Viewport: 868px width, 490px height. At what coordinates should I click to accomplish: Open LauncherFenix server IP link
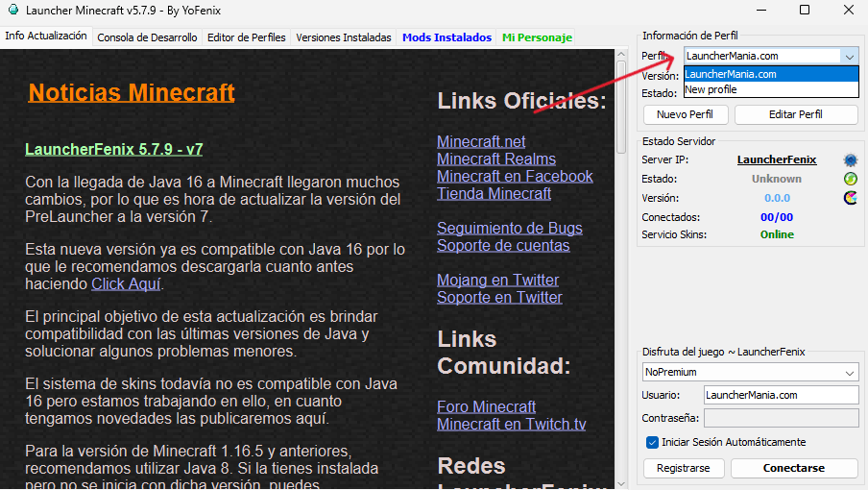[x=777, y=160]
